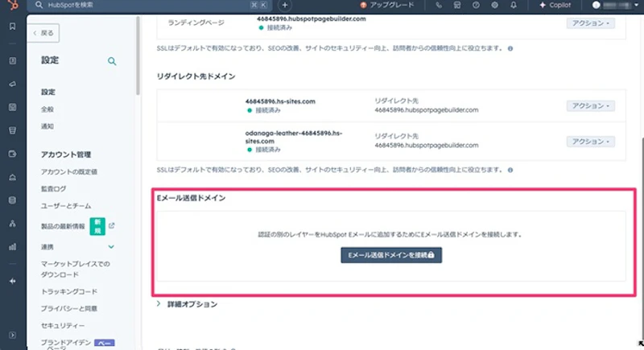Open アクション dropdown for 46845896.hs-sites.com
Viewport: 644px width, 350px height.
pyautogui.click(x=591, y=106)
